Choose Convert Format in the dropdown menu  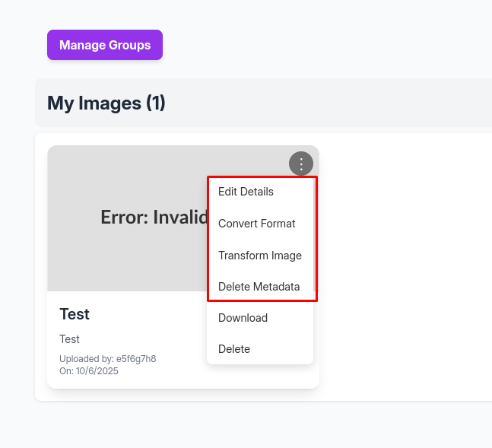coord(256,224)
